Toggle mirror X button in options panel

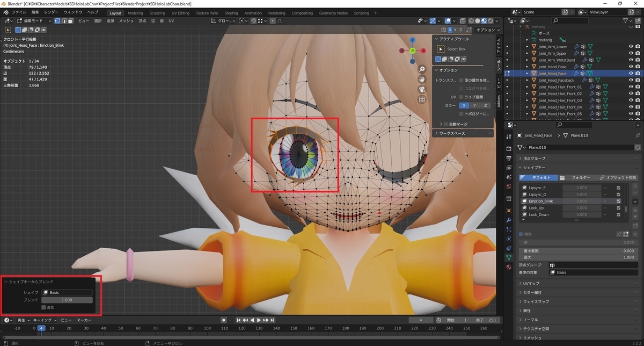tap(464, 105)
